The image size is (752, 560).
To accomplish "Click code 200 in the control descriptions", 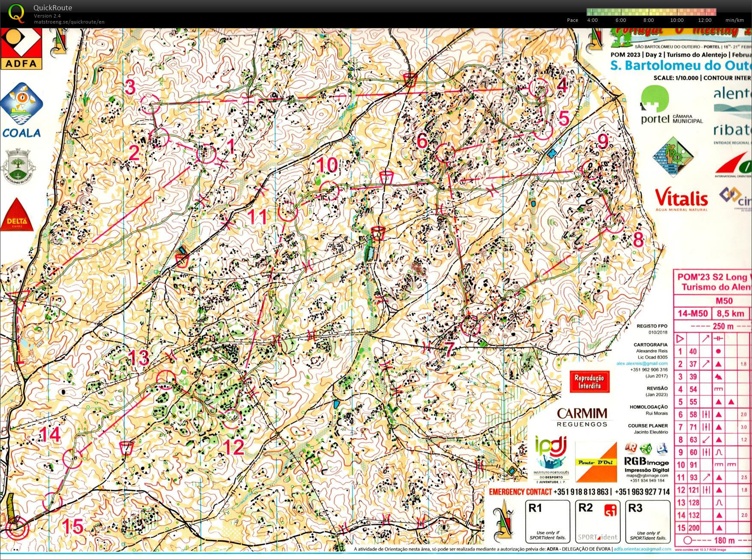I will (693, 528).
